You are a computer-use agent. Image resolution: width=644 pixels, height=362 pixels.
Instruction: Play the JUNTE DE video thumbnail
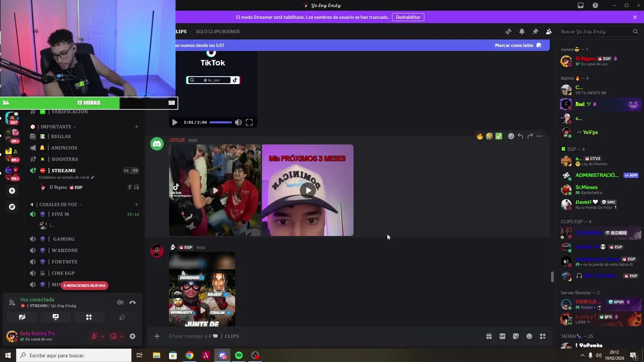click(202, 310)
